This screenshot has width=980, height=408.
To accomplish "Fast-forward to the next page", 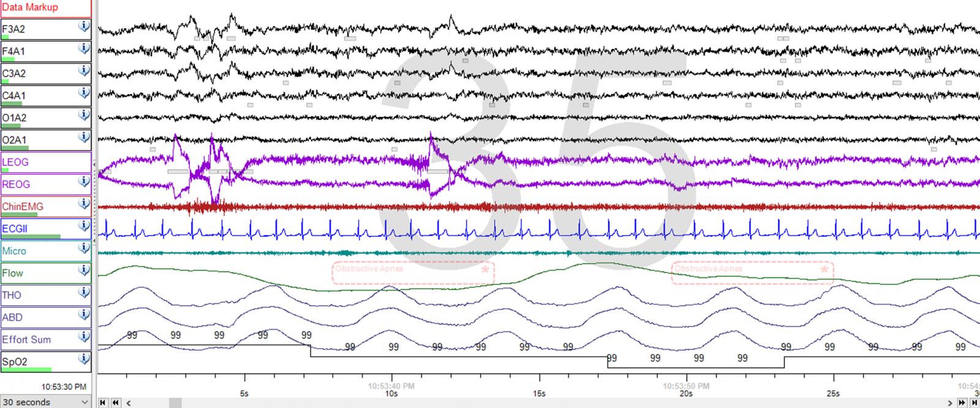I will point(962,402).
